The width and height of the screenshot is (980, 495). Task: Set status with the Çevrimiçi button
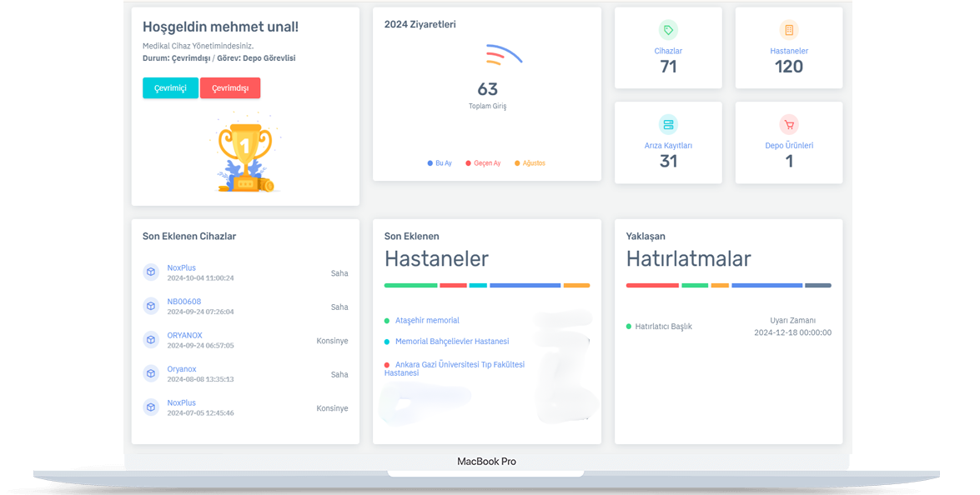pyautogui.click(x=170, y=88)
